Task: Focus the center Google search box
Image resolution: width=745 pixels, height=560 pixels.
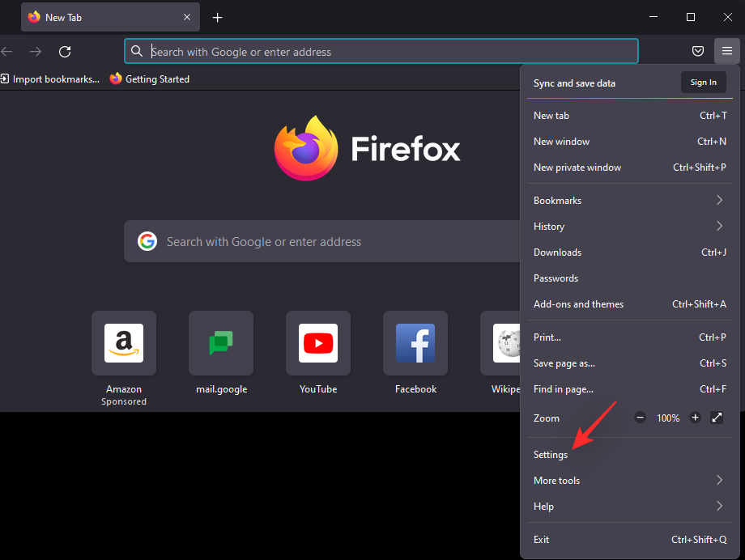Action: coord(324,242)
